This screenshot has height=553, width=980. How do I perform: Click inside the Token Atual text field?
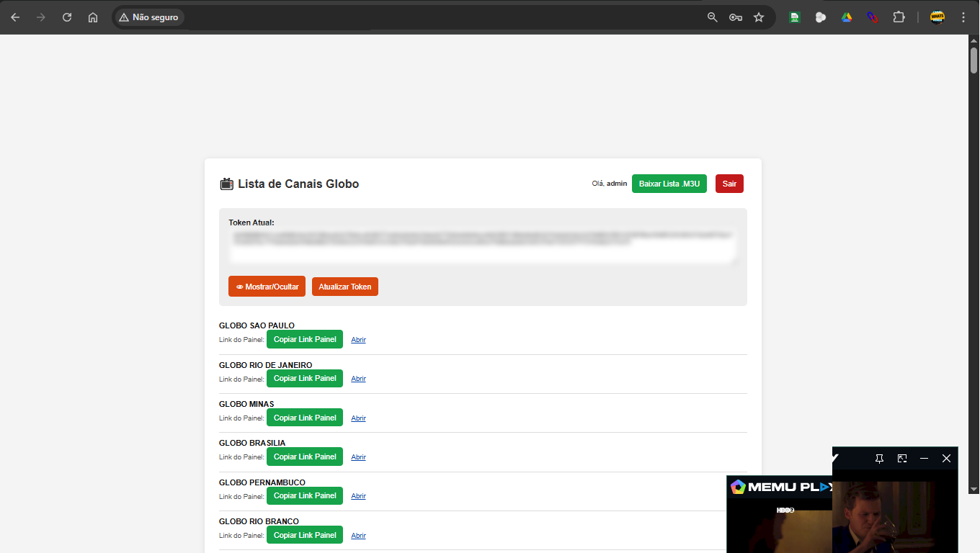(x=483, y=248)
